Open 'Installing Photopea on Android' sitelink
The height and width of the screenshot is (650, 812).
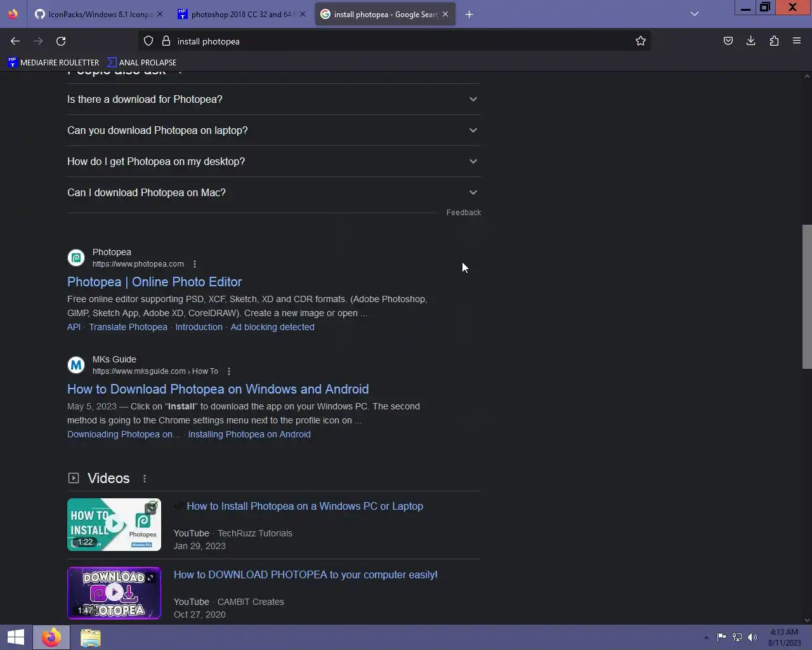click(249, 434)
